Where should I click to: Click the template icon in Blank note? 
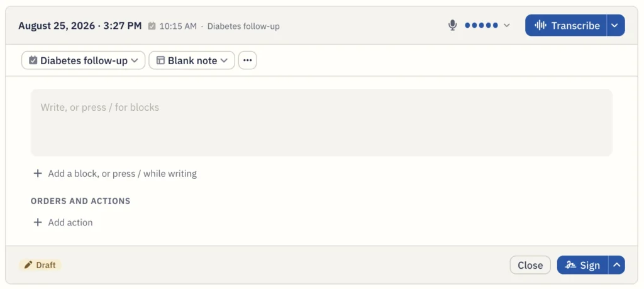coord(160,60)
